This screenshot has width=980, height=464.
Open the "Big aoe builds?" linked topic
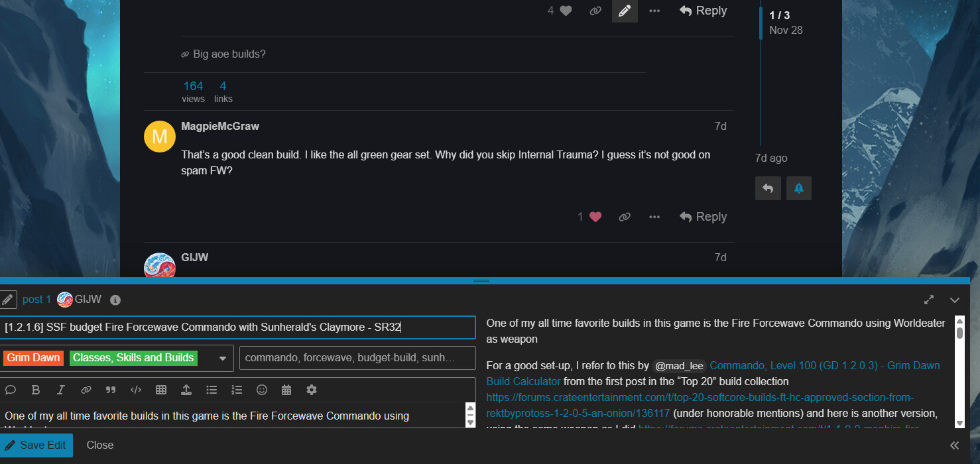coord(229,54)
